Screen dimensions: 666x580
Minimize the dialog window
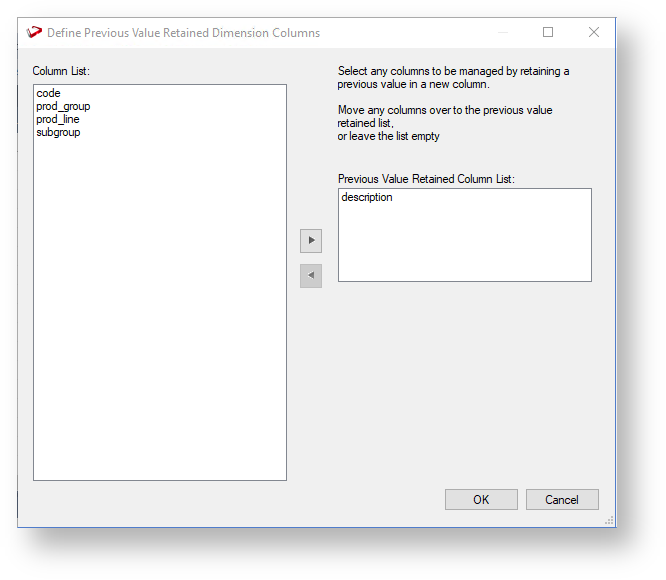point(502,32)
